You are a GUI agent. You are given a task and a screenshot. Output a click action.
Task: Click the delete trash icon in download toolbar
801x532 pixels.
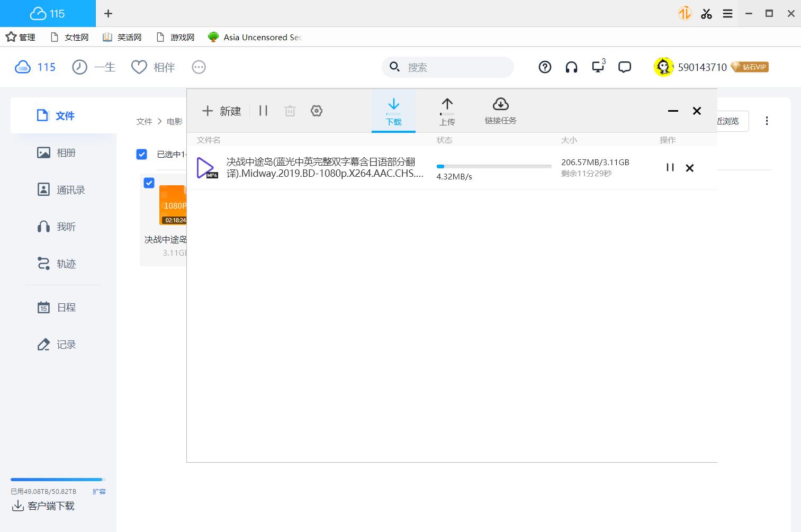pos(290,111)
